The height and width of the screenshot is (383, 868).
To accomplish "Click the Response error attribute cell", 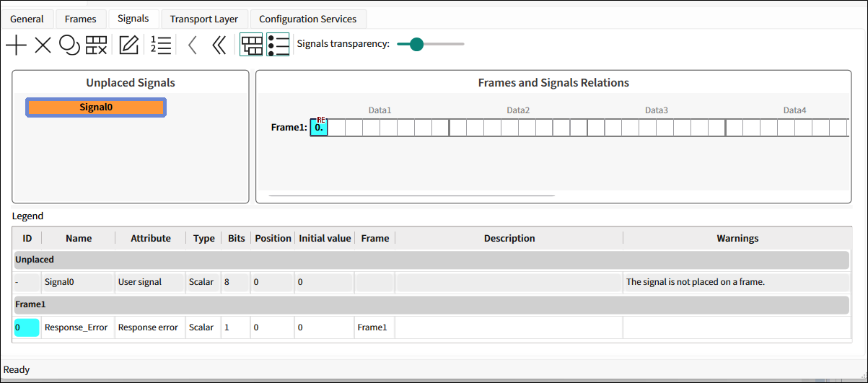I will click(151, 327).
